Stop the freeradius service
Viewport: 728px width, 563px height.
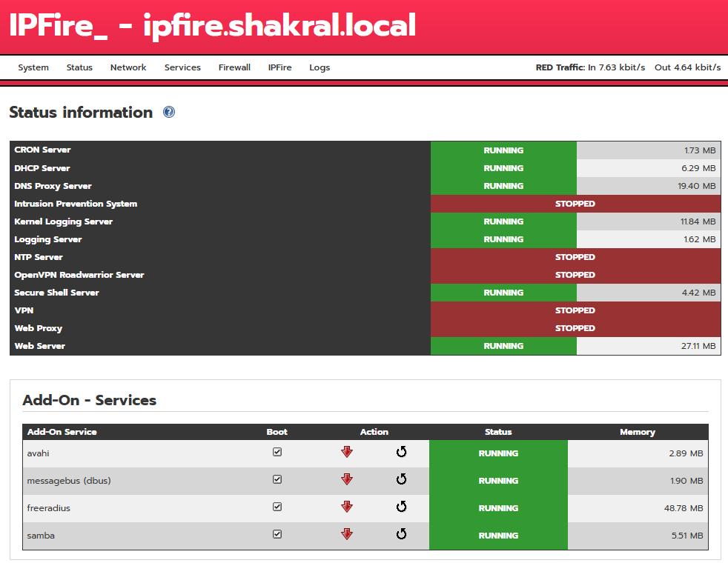click(347, 507)
